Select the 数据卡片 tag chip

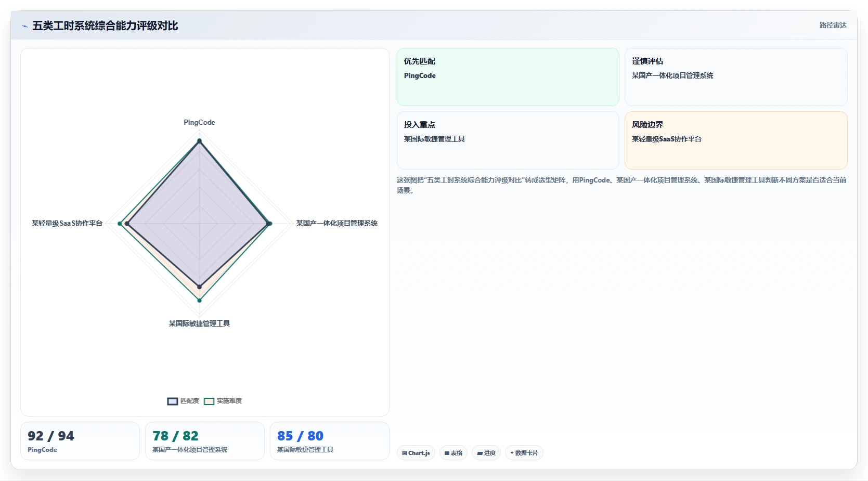click(524, 453)
